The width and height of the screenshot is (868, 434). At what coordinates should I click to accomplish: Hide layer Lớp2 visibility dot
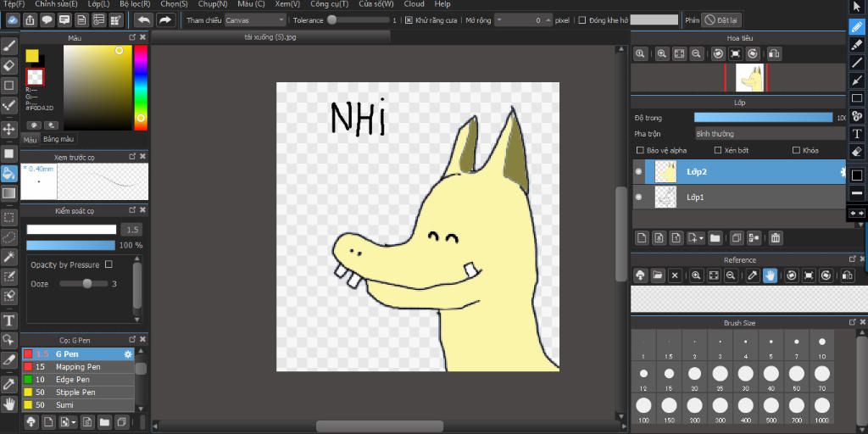click(638, 172)
